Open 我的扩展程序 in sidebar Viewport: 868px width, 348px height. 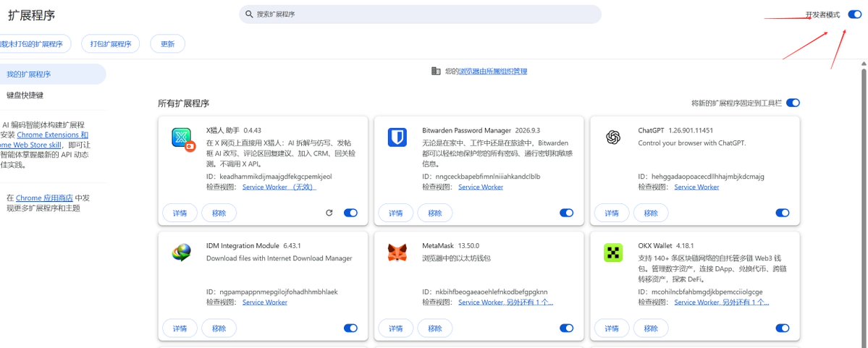(53, 74)
